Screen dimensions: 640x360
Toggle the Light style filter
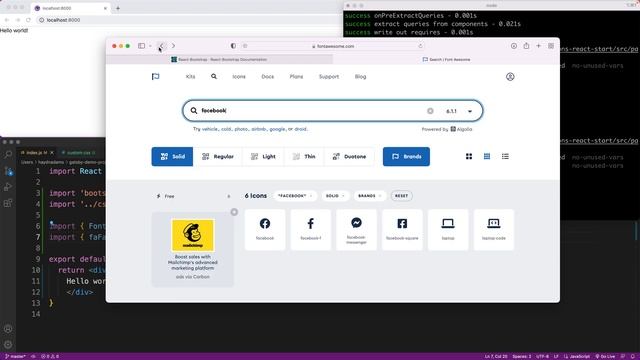(263, 157)
